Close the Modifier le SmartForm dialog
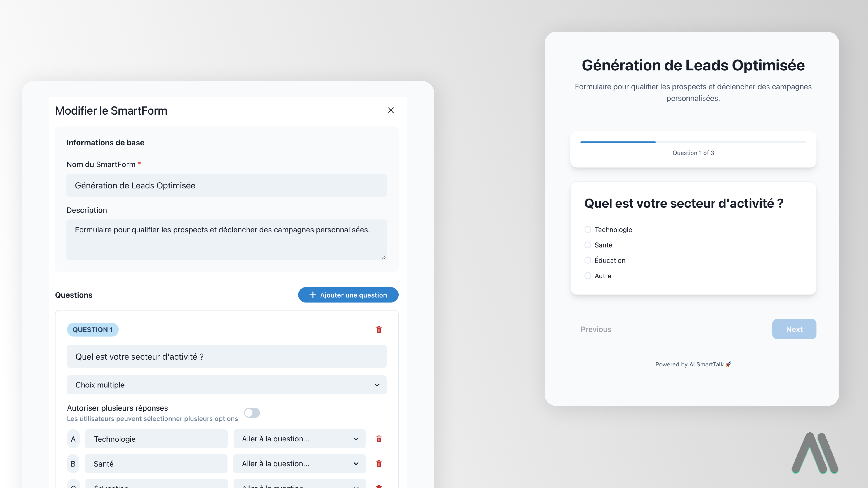 click(391, 110)
